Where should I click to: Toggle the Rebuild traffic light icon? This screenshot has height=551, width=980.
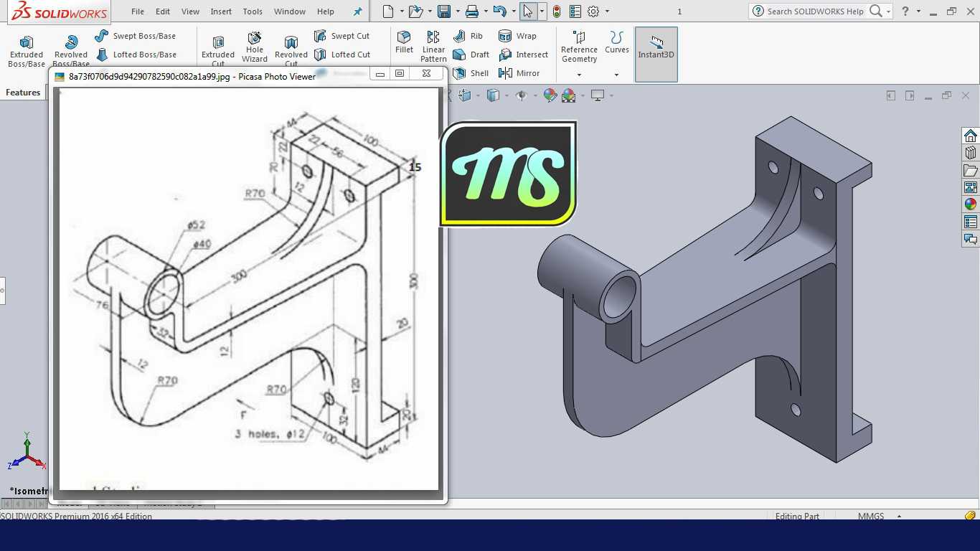click(x=557, y=11)
